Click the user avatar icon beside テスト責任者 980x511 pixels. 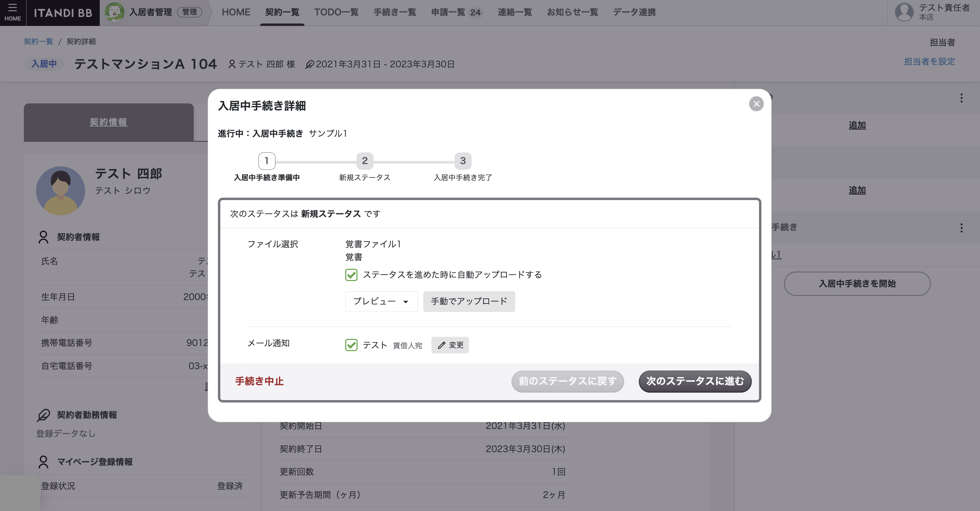[904, 12]
